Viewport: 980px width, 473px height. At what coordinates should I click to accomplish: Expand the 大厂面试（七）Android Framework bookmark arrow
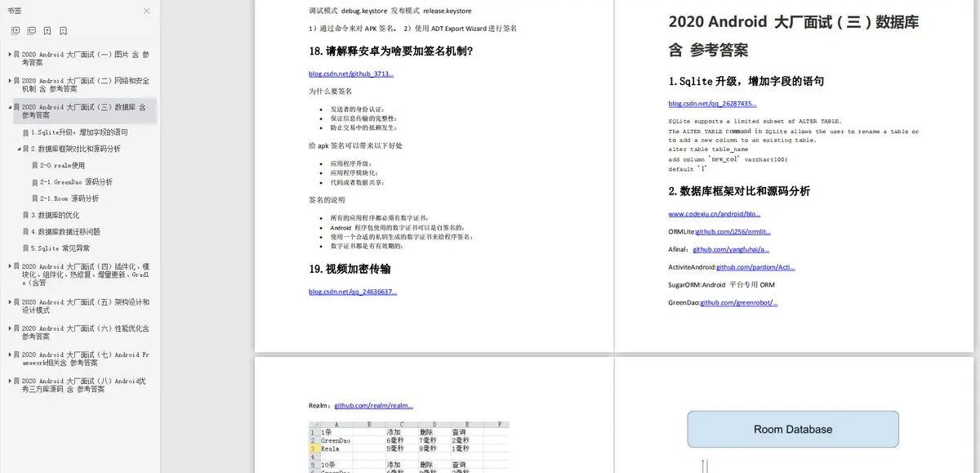click(9, 355)
